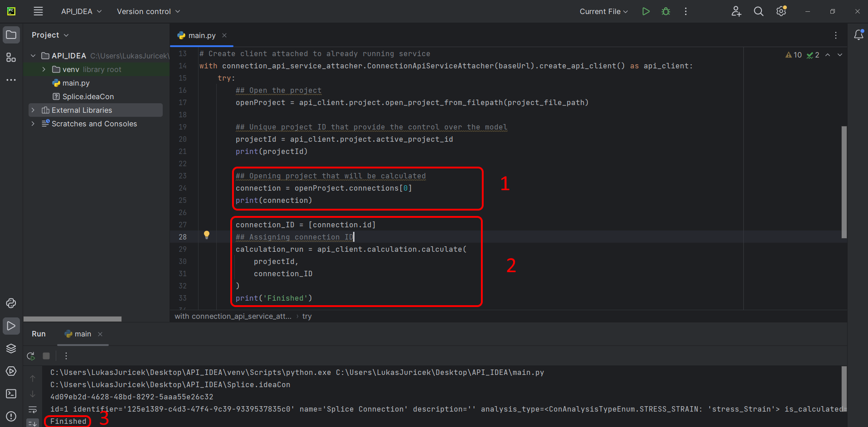Expand the External Libraries node

tap(33, 110)
